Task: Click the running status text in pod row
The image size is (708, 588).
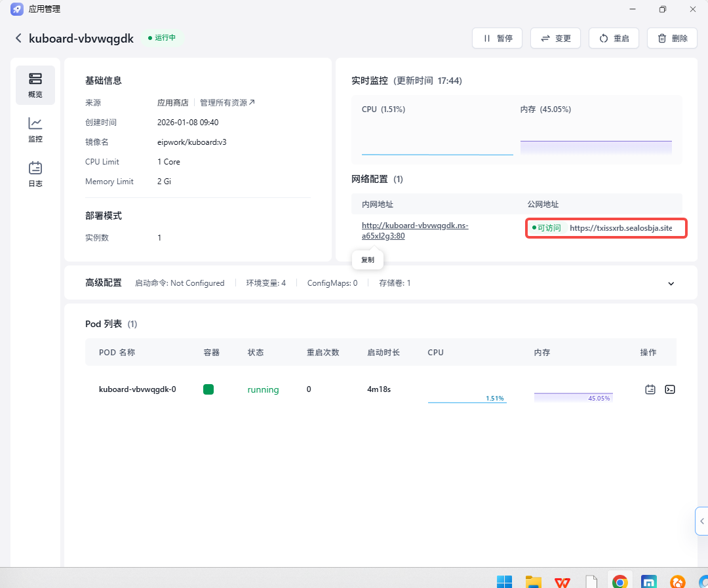Action: click(264, 389)
